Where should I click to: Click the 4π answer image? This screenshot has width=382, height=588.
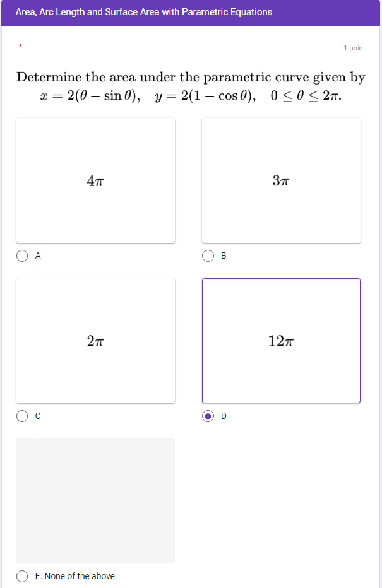[95, 180]
